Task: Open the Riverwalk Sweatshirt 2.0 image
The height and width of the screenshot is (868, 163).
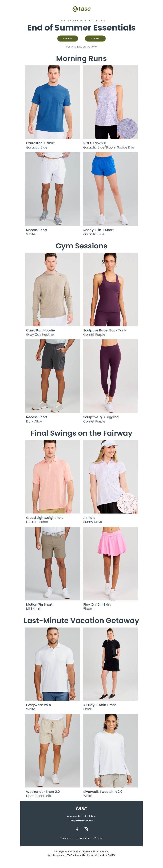Action: pyautogui.click(x=110, y=750)
